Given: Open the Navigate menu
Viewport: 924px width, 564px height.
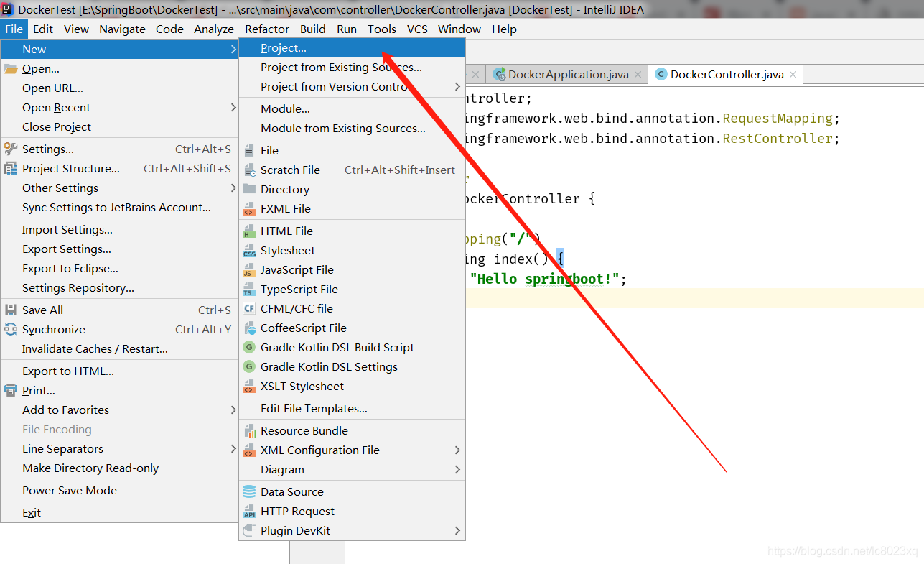Looking at the screenshot, I should click(122, 29).
